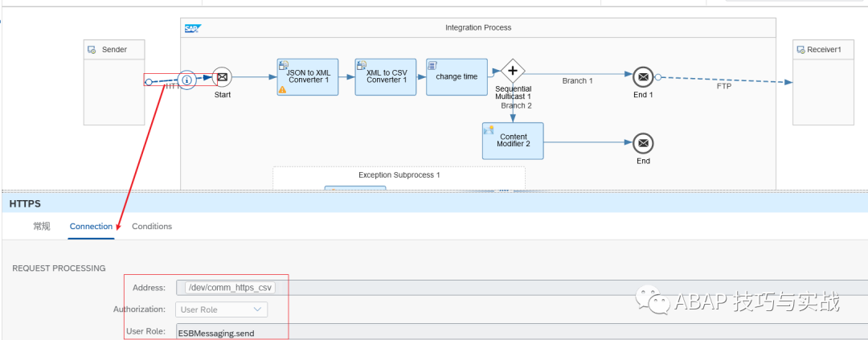Select the Exception Subprocess 1 container
Viewport: 868px width, 340px height.
click(399, 175)
